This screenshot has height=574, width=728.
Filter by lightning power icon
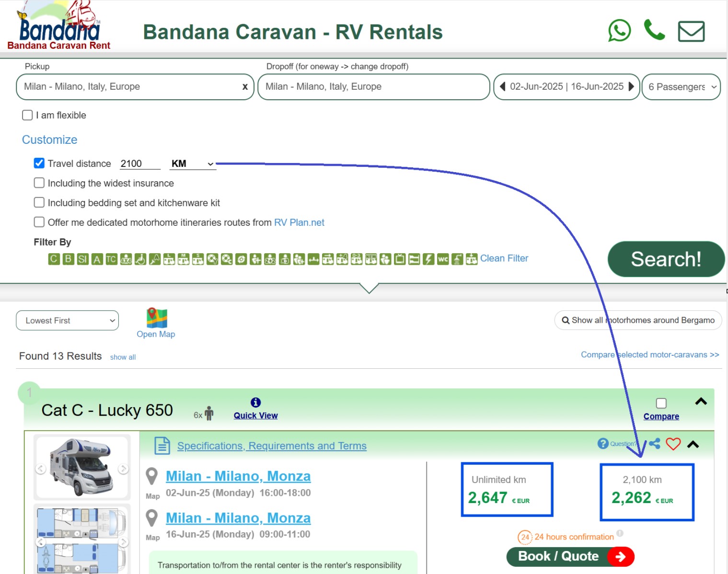(x=428, y=259)
